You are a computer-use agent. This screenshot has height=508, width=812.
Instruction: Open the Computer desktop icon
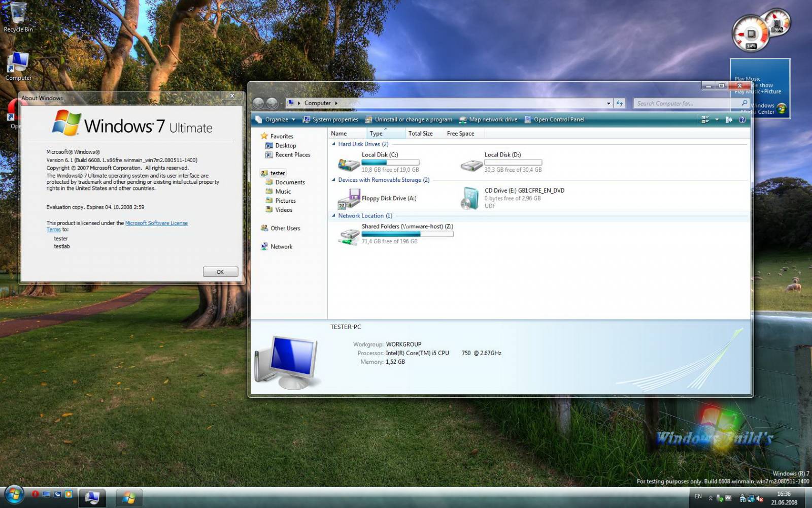point(18,66)
